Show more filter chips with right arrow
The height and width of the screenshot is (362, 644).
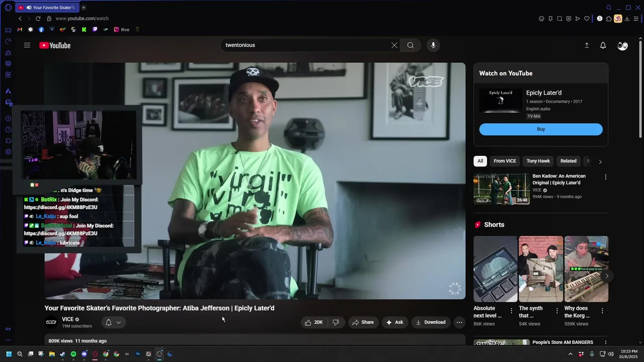tap(600, 161)
